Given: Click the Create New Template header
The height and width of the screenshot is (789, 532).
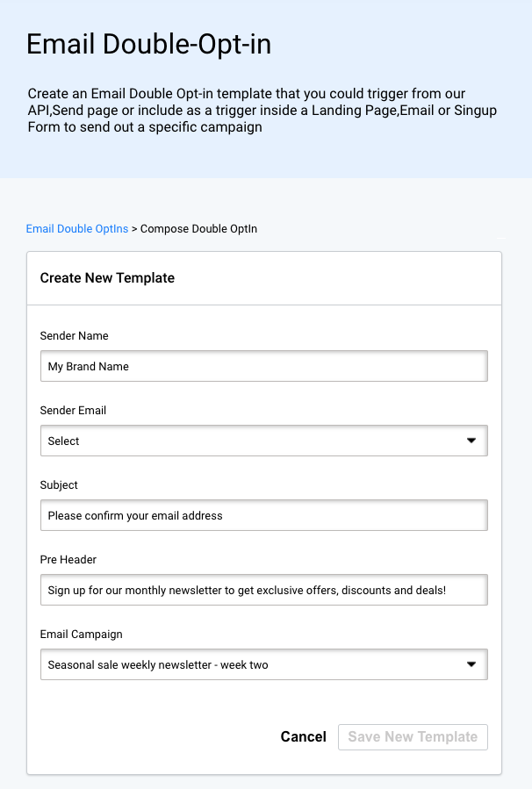Looking at the screenshot, I should [x=107, y=277].
